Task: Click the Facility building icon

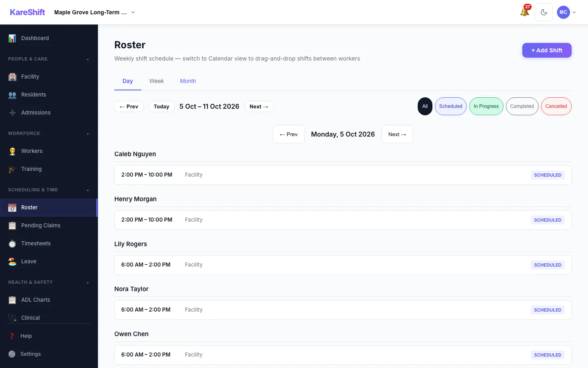Action: click(x=12, y=76)
